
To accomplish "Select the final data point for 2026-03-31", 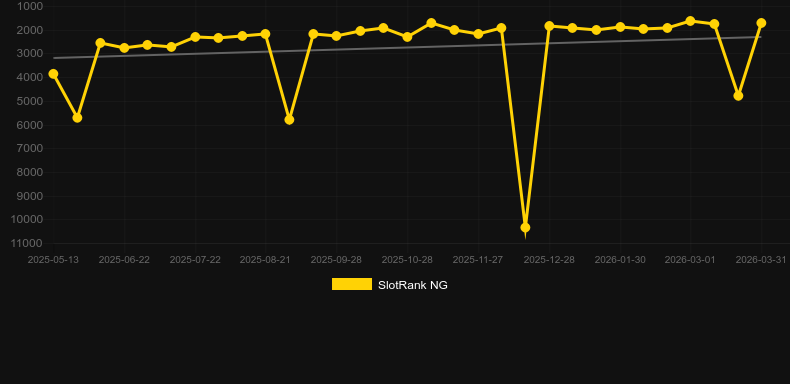I will point(761,23).
